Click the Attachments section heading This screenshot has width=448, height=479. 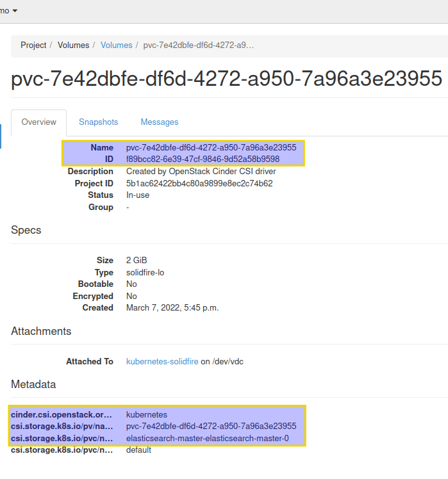41,331
